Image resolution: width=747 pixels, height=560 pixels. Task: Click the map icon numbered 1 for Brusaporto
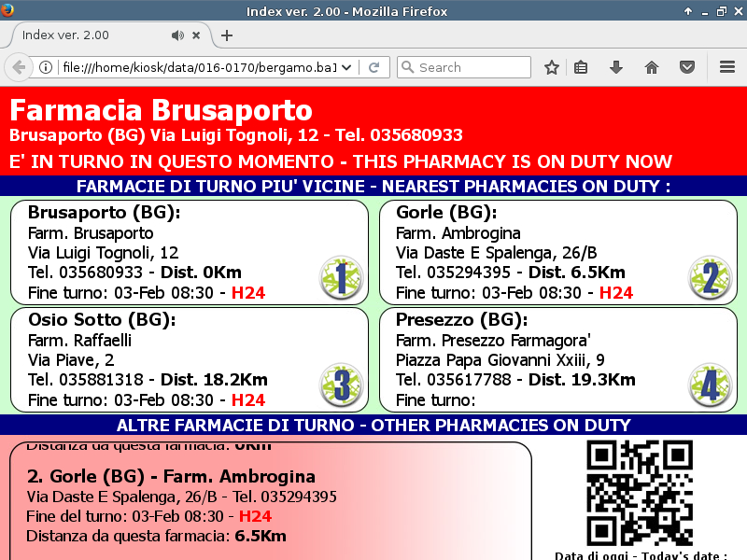340,279
